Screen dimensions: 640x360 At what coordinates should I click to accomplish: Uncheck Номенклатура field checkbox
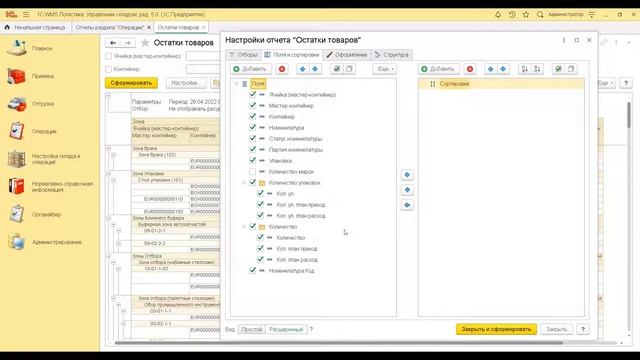click(x=252, y=127)
